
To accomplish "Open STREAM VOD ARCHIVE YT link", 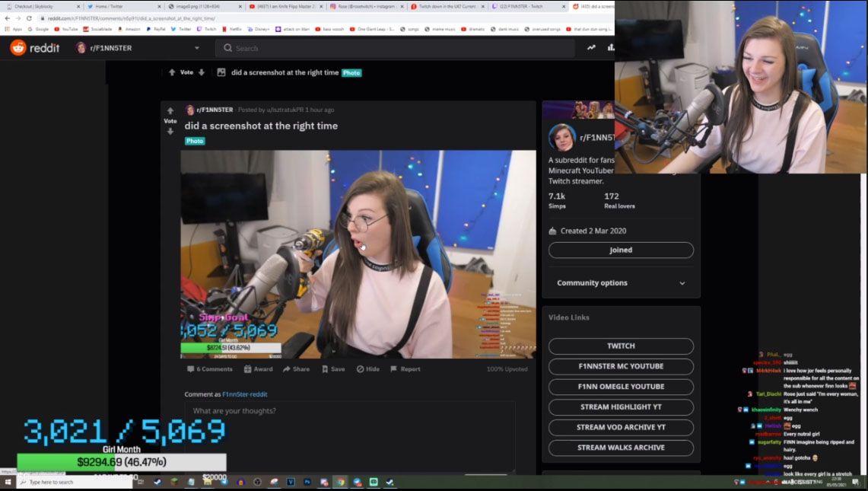I will [x=621, y=427].
